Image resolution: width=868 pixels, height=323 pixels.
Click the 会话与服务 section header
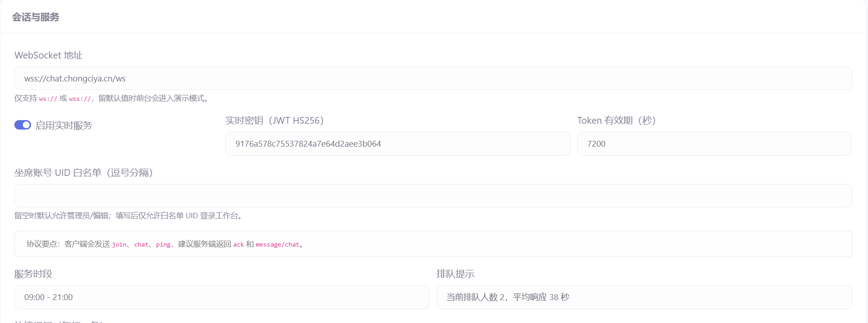[36, 17]
